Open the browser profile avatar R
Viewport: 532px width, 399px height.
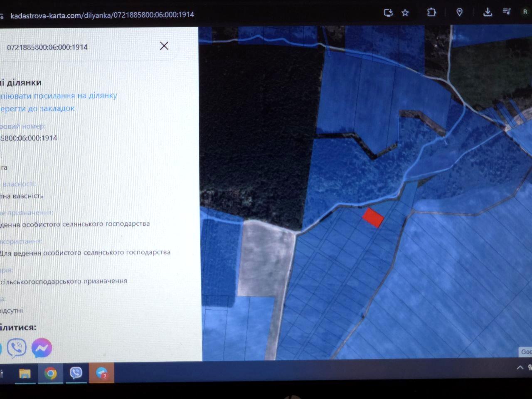pyautogui.click(x=525, y=12)
